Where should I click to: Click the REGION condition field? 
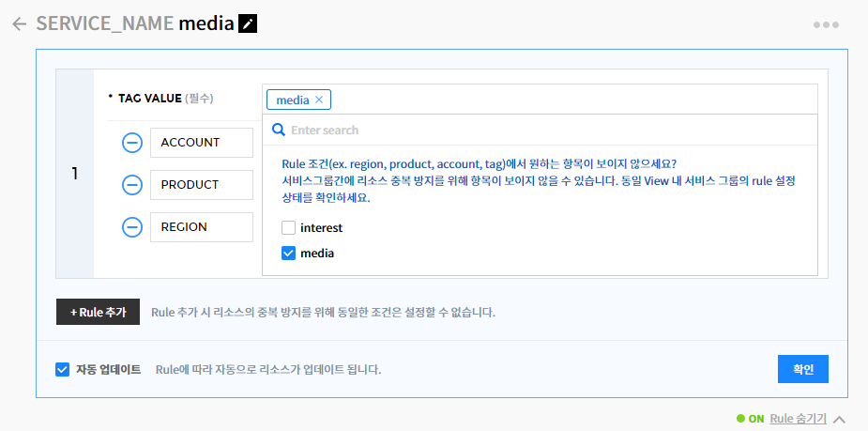[201, 227]
